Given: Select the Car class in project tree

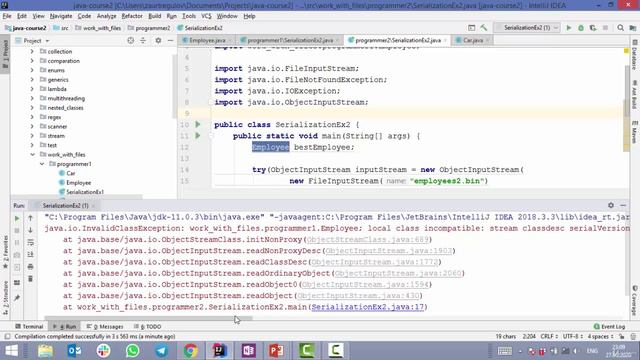Looking at the screenshot, I should pyautogui.click(x=71, y=173).
